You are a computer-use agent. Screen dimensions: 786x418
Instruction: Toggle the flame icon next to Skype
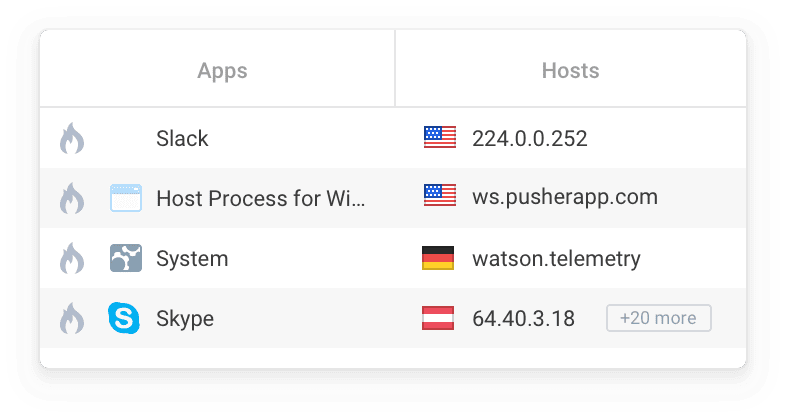point(72,318)
